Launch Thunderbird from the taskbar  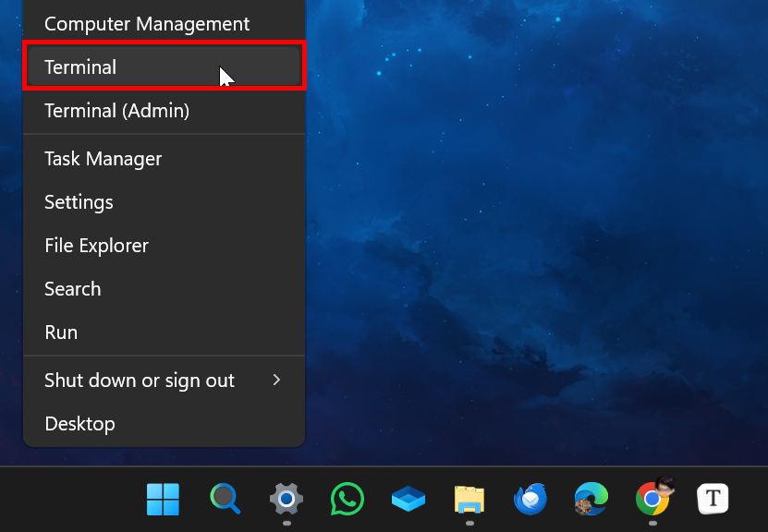[x=530, y=499]
